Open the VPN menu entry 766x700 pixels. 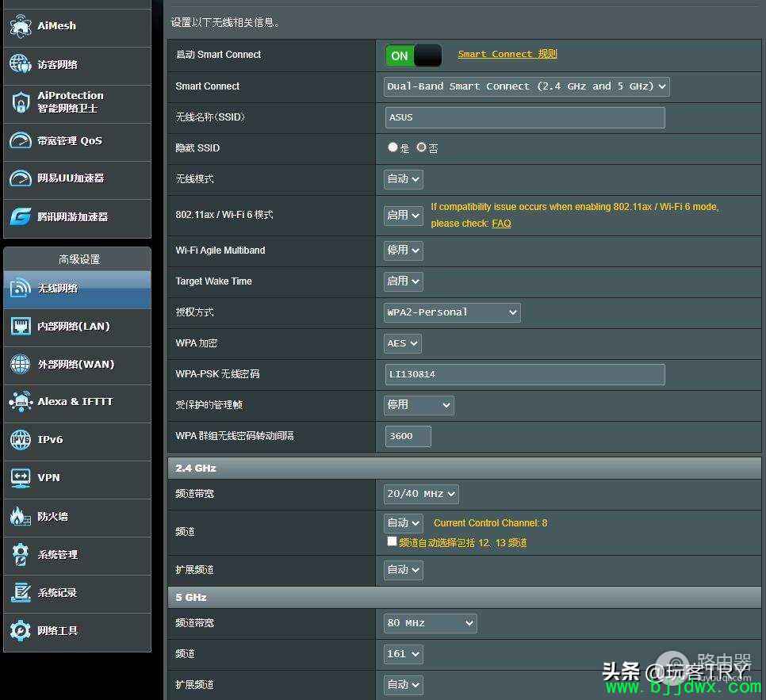(77, 480)
